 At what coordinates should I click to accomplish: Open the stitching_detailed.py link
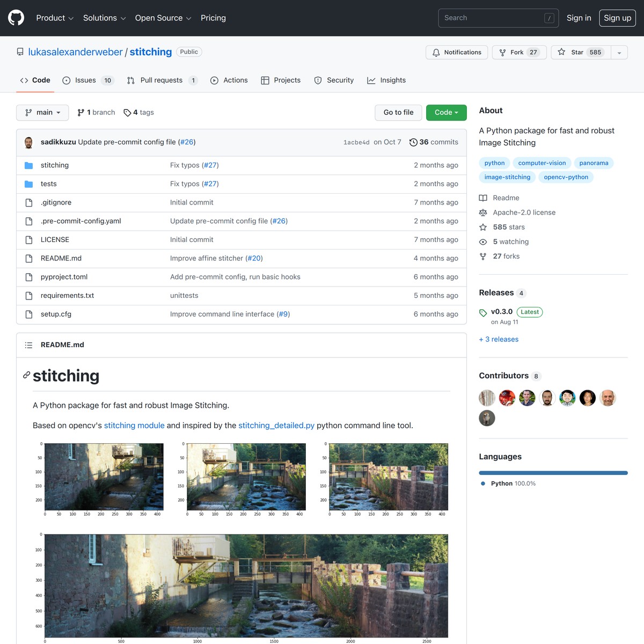(276, 426)
